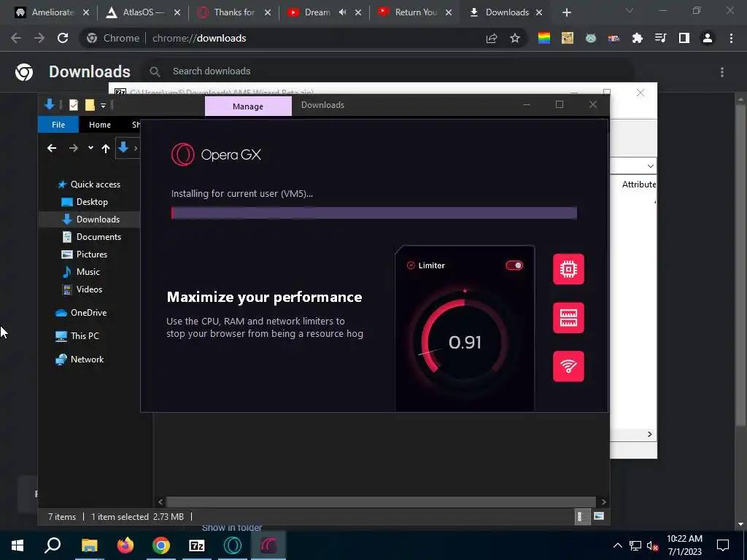The width and height of the screenshot is (747, 560).
Task: Click the New folder quick access toolbar icon
Action: (x=90, y=105)
